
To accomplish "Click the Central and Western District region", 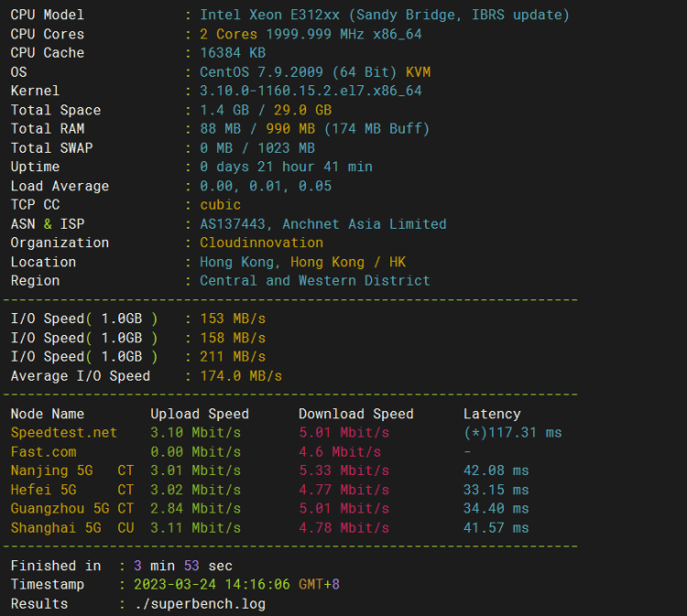I will coord(314,281).
